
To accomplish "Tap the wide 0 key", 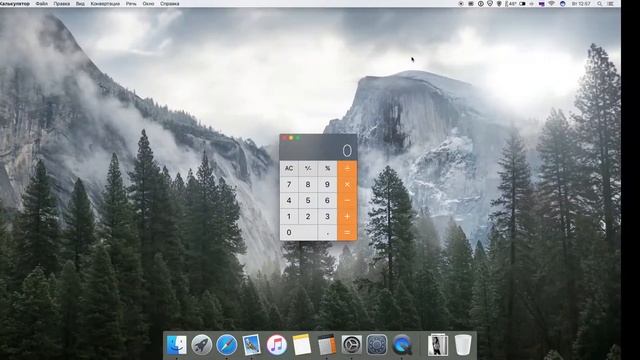I will click(299, 233).
